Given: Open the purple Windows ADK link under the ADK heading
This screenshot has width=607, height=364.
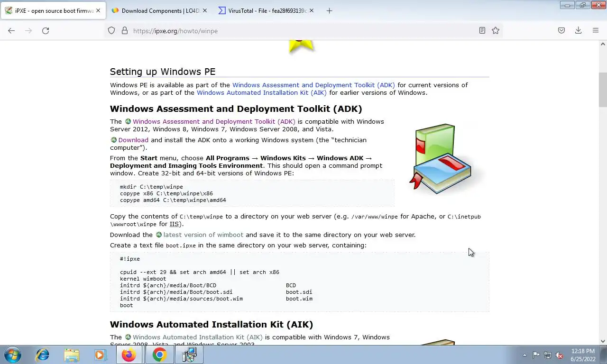Looking at the screenshot, I should [214, 122].
